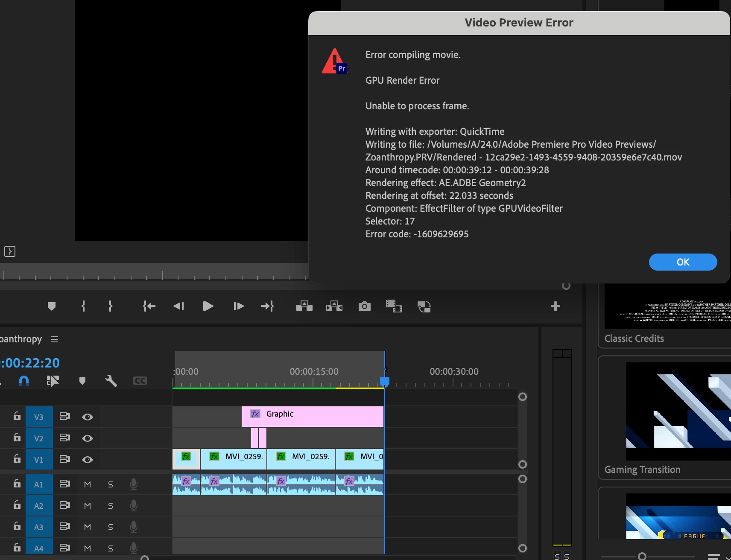Toggle track lock for A4
This screenshot has width=731, height=560.
[x=17, y=547]
